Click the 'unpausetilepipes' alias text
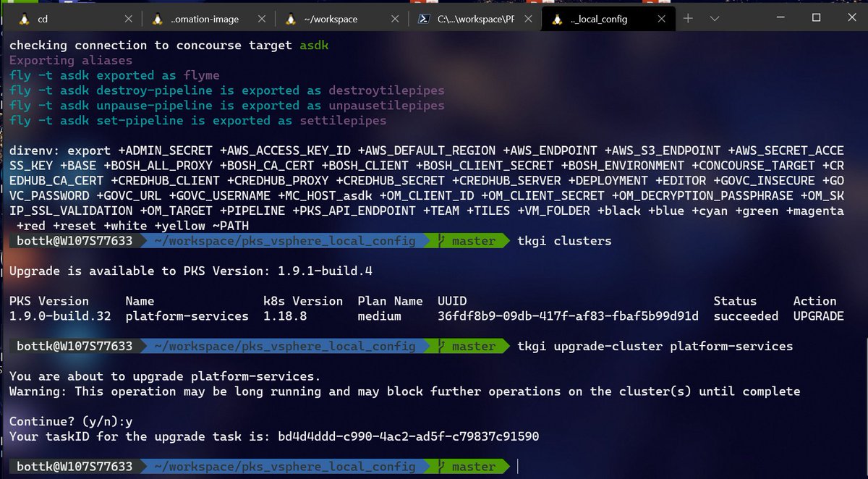The height and width of the screenshot is (479, 868). point(386,106)
